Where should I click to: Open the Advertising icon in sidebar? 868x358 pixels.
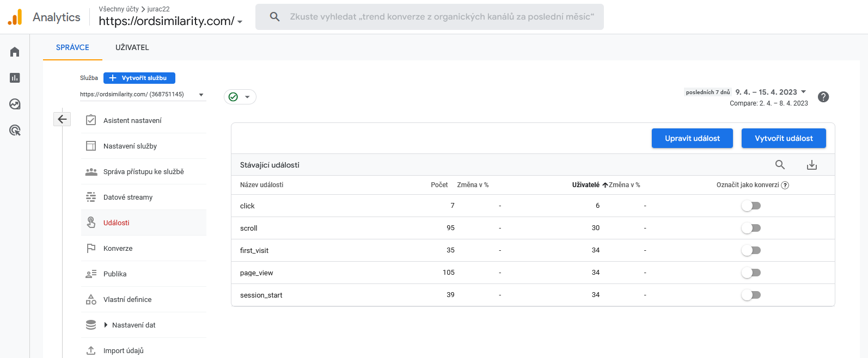point(15,130)
